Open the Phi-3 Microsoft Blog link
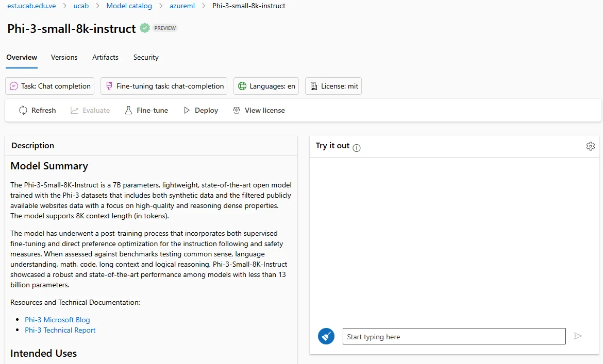This screenshot has width=603, height=364. tap(57, 320)
